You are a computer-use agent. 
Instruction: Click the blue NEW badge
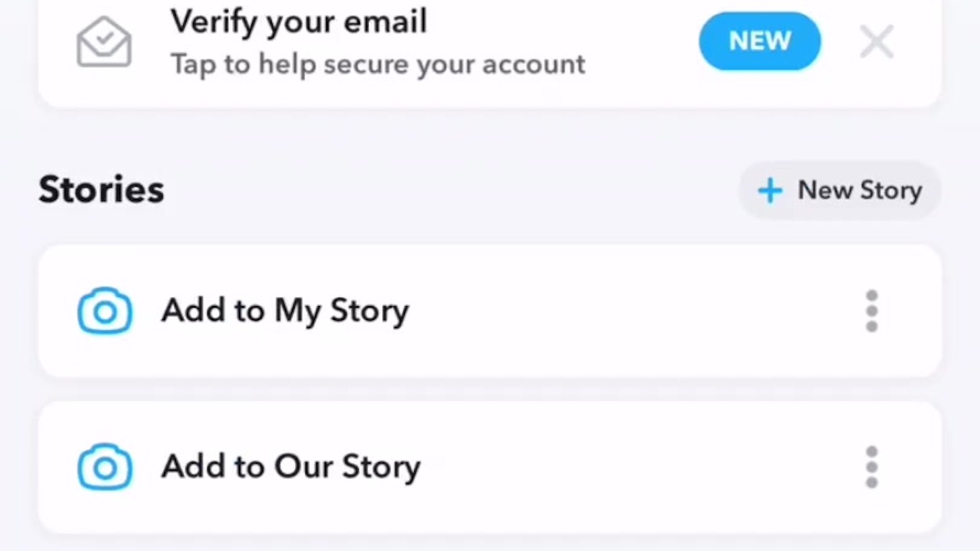pos(759,41)
